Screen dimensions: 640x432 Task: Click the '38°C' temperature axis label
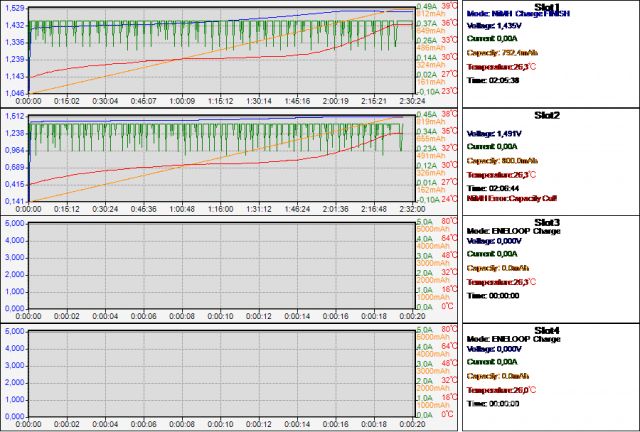point(449,114)
